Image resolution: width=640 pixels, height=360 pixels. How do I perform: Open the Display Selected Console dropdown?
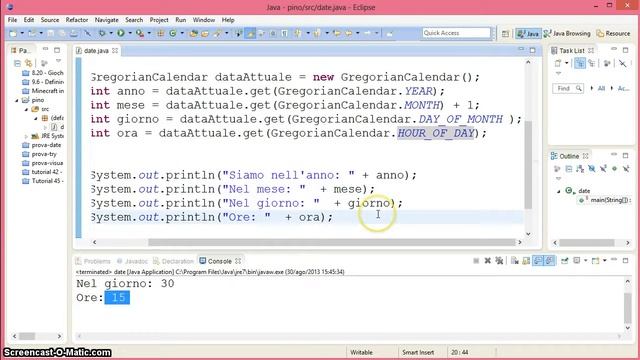pyautogui.click(x=585, y=260)
